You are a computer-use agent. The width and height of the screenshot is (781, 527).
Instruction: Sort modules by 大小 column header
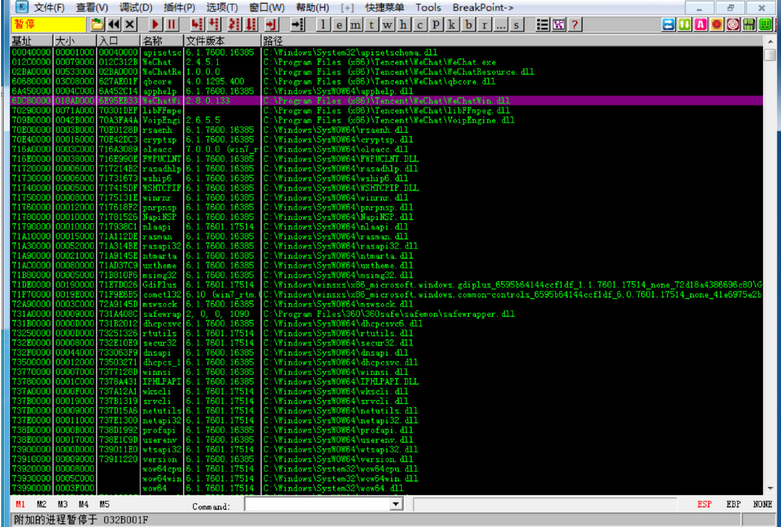pos(75,40)
